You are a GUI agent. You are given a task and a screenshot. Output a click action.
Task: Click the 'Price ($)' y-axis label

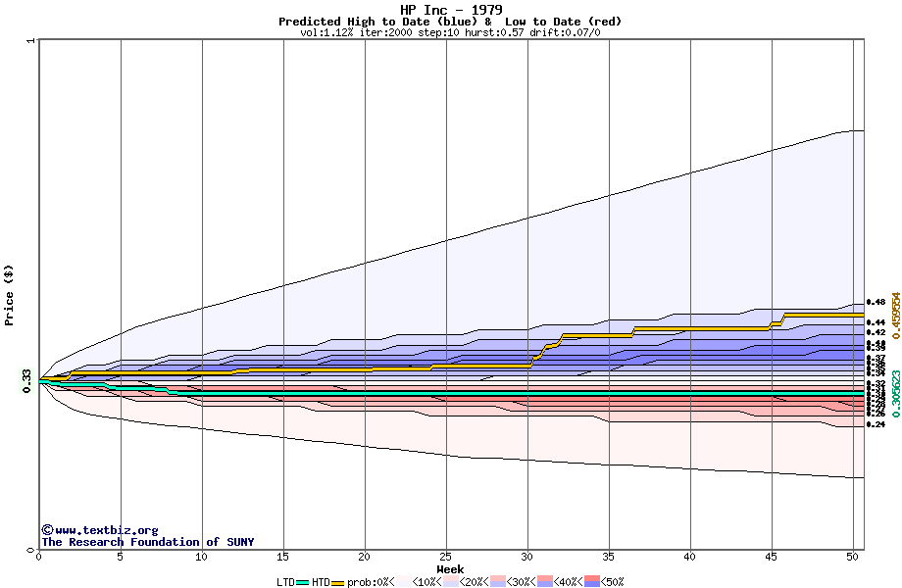tap(9, 295)
